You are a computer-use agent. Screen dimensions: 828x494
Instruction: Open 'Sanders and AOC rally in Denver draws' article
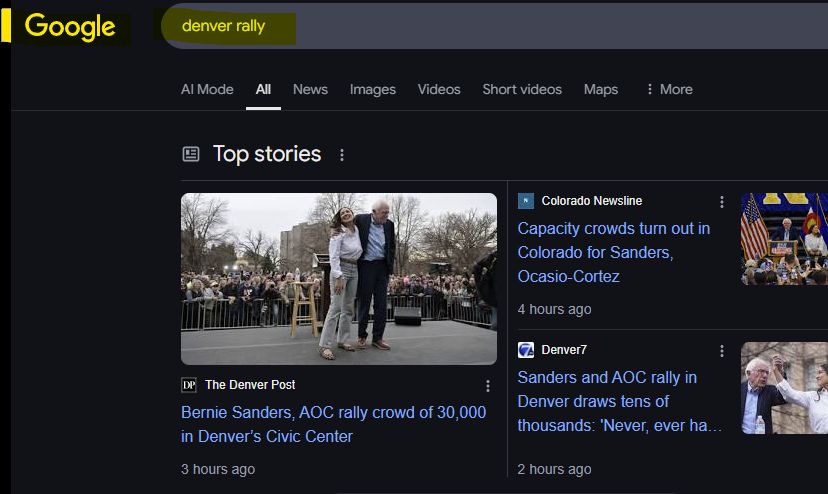click(619, 402)
